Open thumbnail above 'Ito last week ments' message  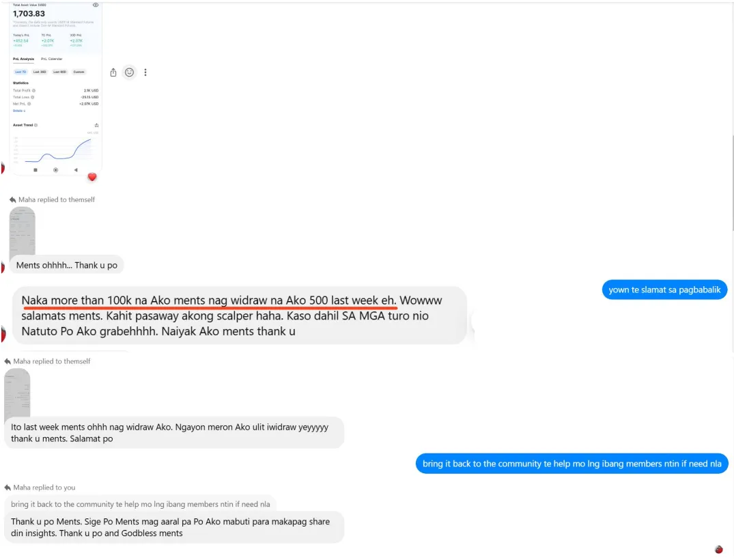(17, 393)
